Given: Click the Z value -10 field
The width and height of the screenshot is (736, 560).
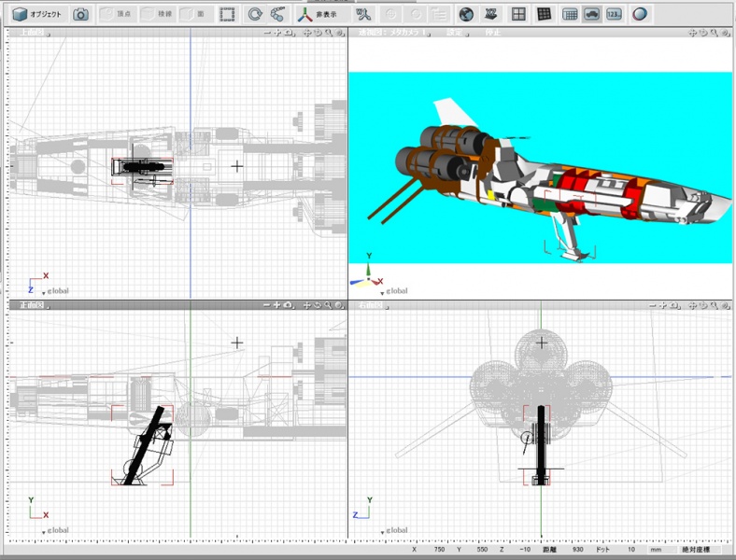Looking at the screenshot, I should pyautogui.click(x=523, y=549).
